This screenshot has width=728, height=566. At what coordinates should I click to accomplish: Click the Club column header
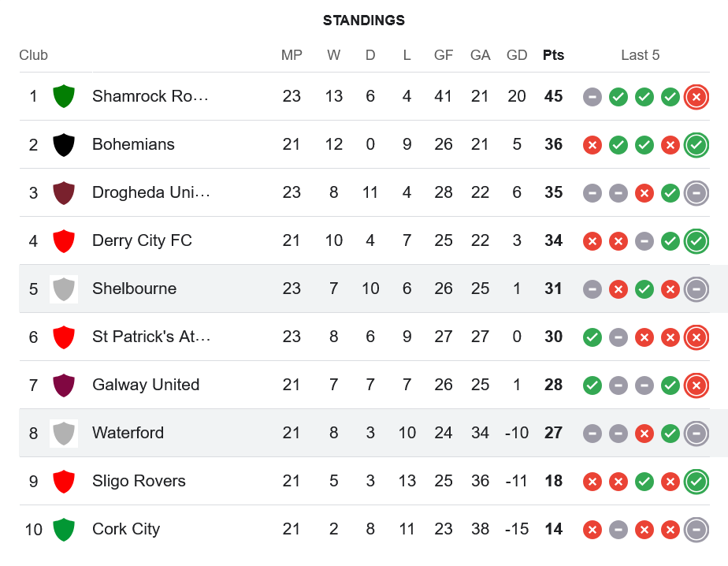33,55
